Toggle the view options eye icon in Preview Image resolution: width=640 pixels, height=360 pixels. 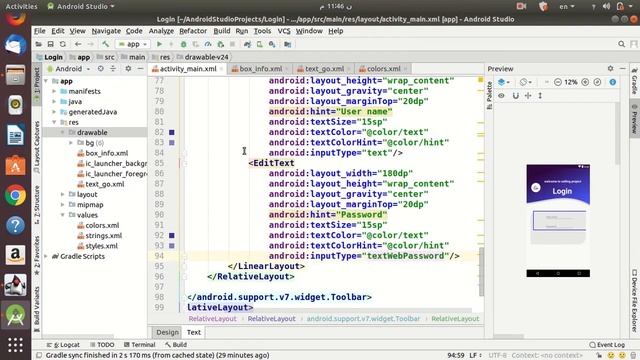[x=501, y=96]
